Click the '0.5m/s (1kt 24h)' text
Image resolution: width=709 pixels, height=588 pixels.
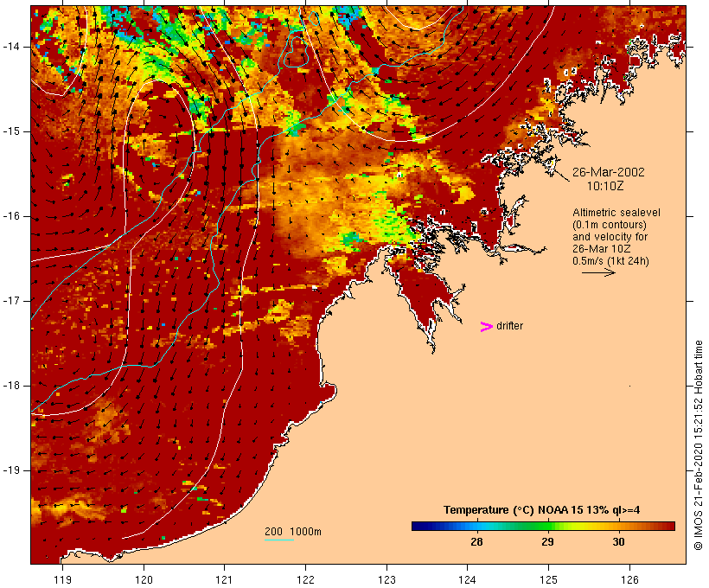(610, 261)
